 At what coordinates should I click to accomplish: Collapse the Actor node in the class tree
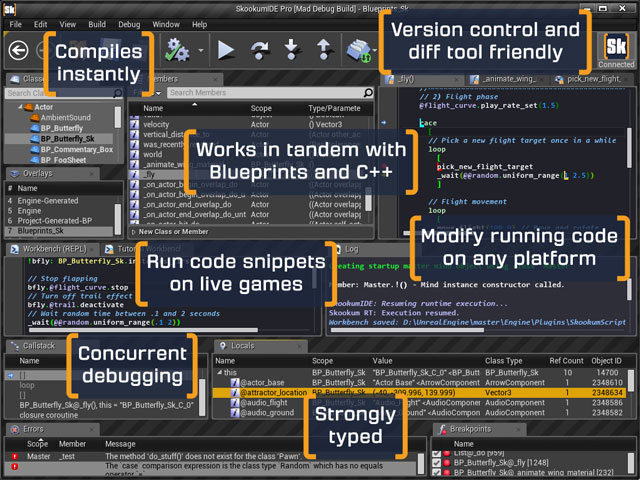point(20,107)
